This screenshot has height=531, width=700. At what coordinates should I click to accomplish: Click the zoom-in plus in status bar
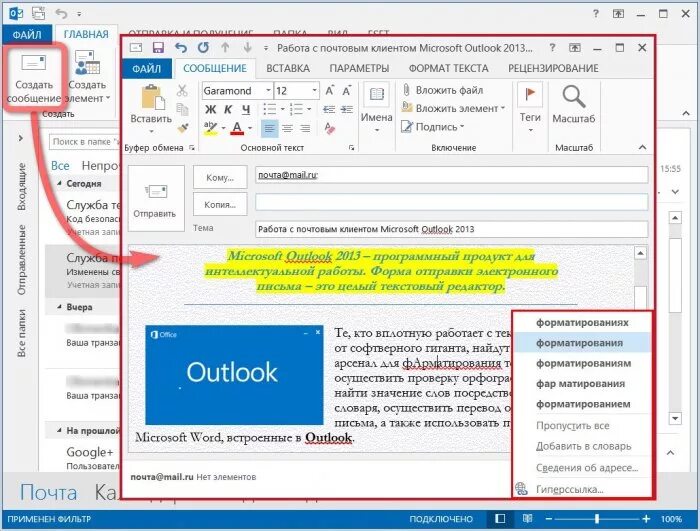click(646, 519)
